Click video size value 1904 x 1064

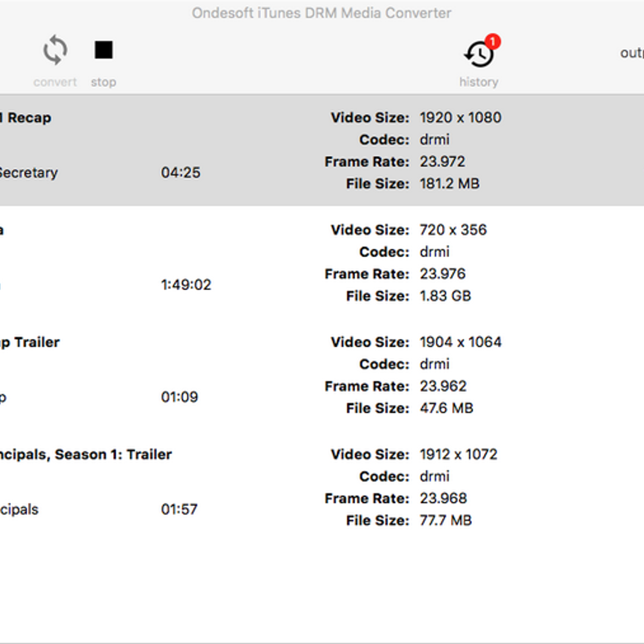click(460, 342)
